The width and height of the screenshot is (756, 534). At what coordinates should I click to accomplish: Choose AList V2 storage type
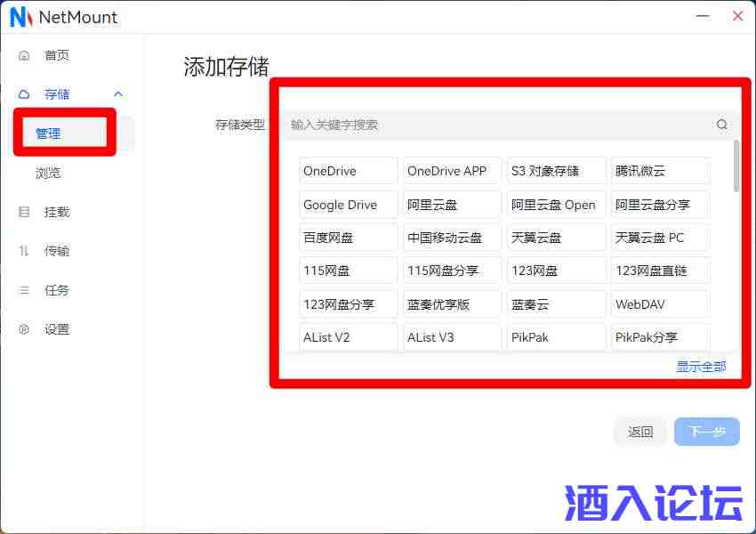pyautogui.click(x=348, y=337)
